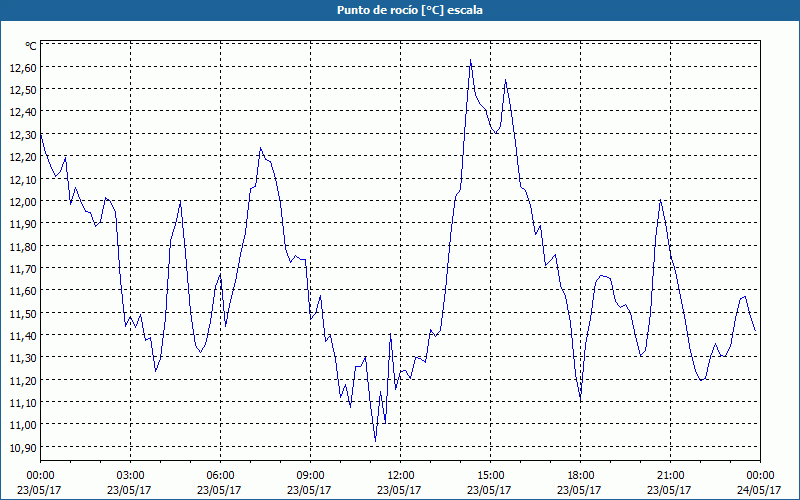Select the 09:00 time label
Viewport: 800px width, 500px height.
(310, 476)
